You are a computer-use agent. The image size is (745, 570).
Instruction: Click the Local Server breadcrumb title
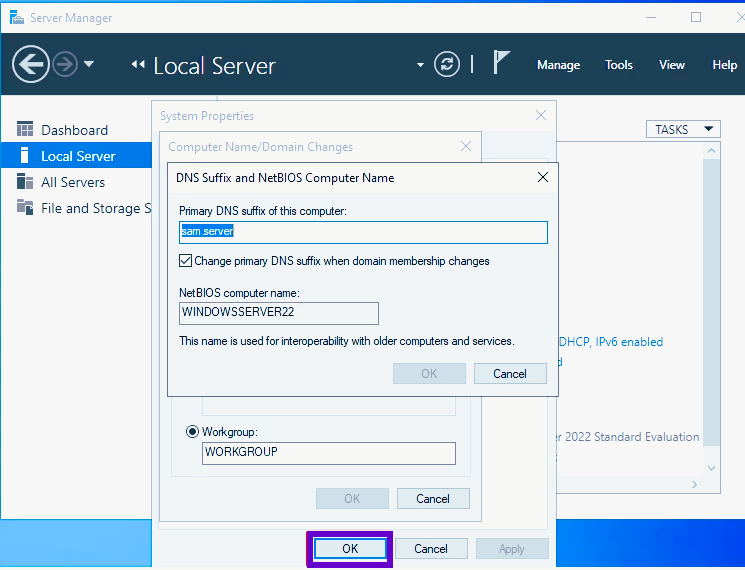pos(214,66)
